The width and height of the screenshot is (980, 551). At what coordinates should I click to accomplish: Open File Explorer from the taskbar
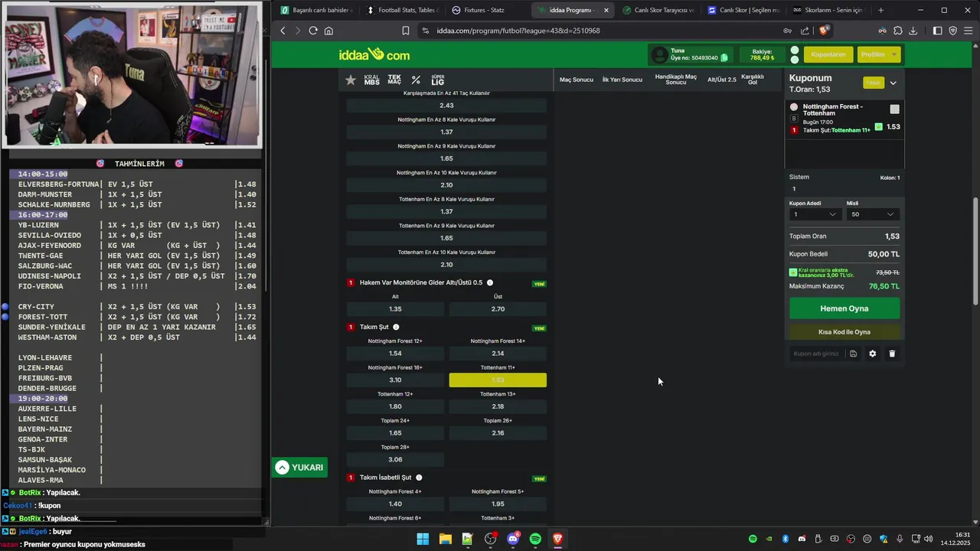[445, 539]
